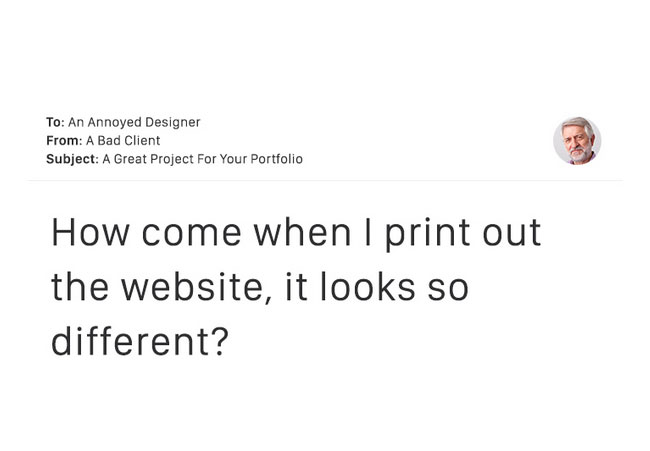This screenshot has width=650, height=451.
Task: Click the word "different?" on the last line
Action: point(140,341)
